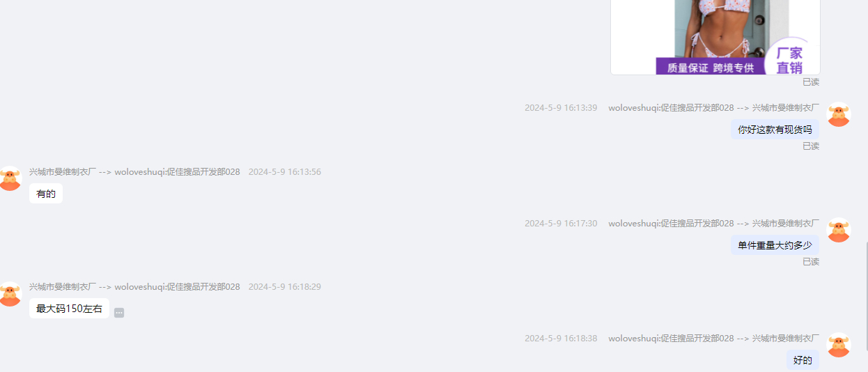Viewport: 868px width, 372px height.
Task: Select the 有的 reply bubble
Action: 46,194
